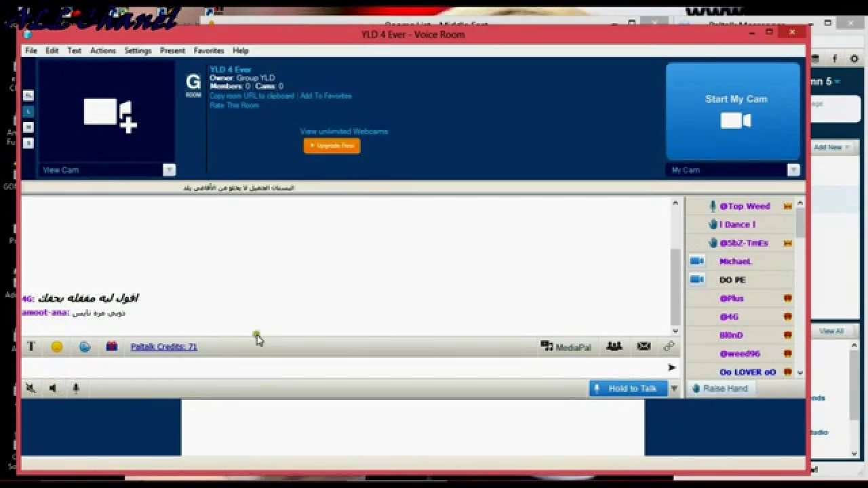Screen dimensions: 868x488
Task: Click the Hold to Talk button
Action: [629, 388]
